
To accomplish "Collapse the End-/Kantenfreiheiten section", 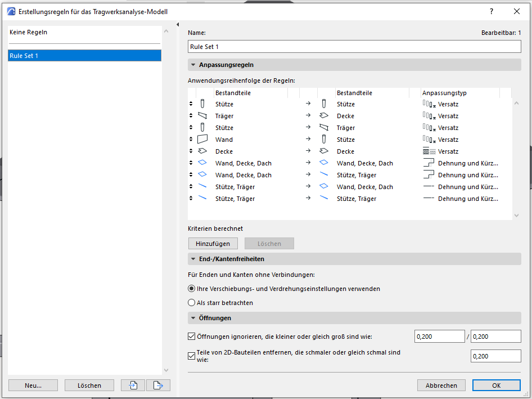I will 193,259.
